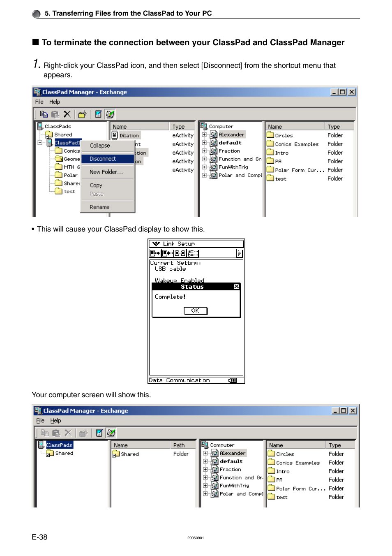Click the Dilation eActivity file icon

pos(115,135)
